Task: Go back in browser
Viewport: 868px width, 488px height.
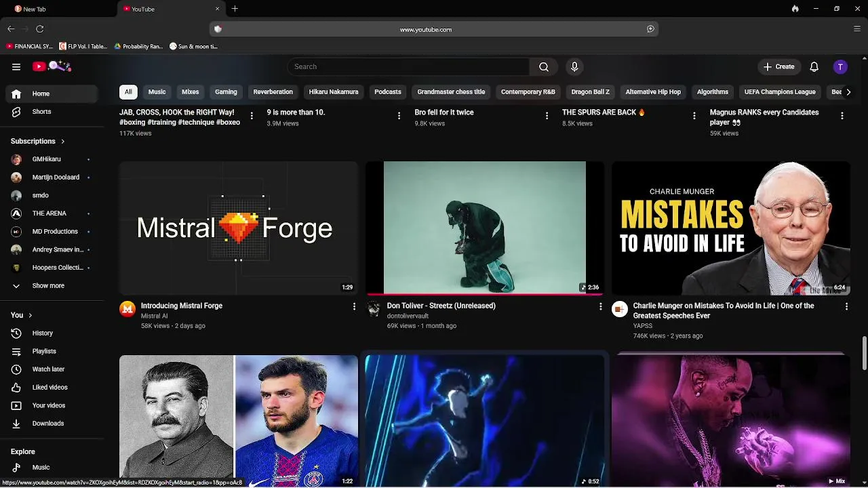Action: point(11,28)
